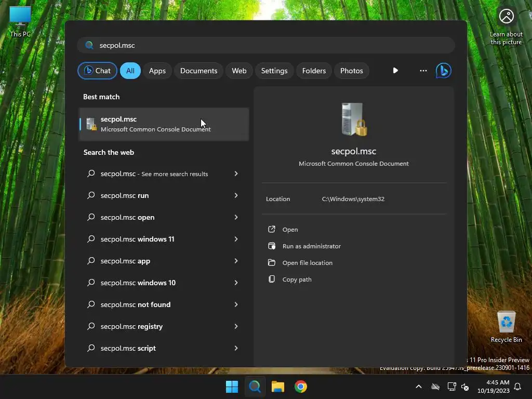Click the 'secpol.msc windows 11' web suggestion
Screen dimensions: 532x399
pyautogui.click(x=164, y=239)
